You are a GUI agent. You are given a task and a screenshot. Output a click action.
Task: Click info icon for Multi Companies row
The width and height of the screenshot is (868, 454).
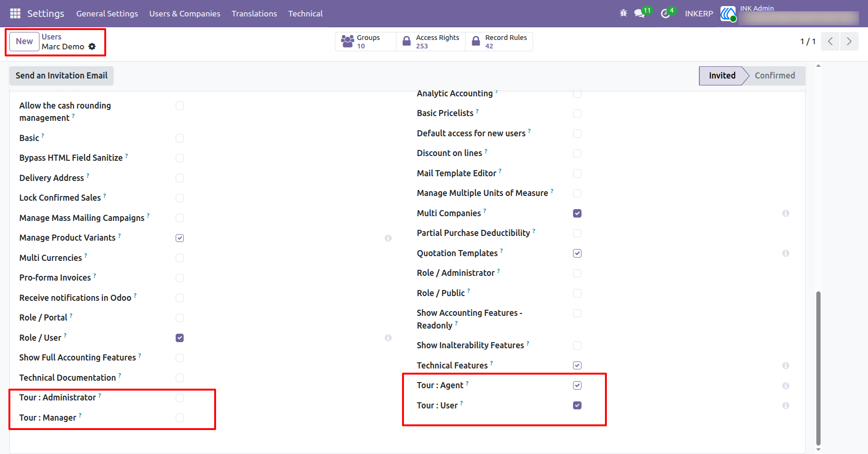tap(785, 213)
